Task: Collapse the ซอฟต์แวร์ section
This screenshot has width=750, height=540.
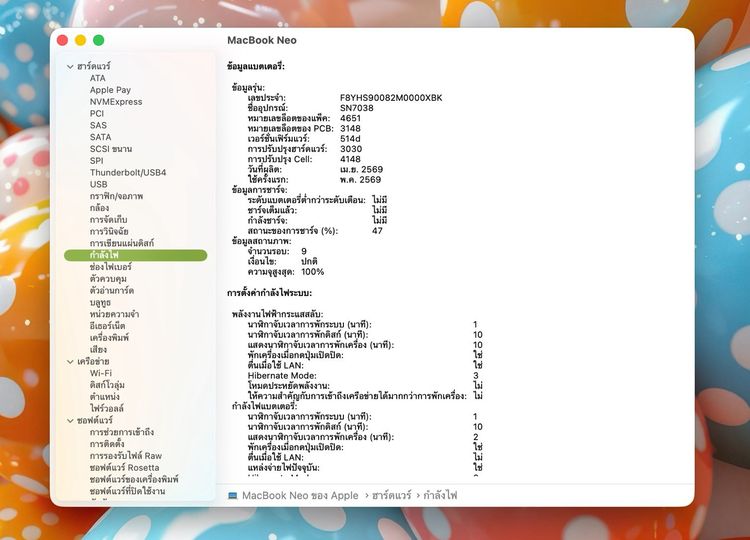Action: point(70,421)
